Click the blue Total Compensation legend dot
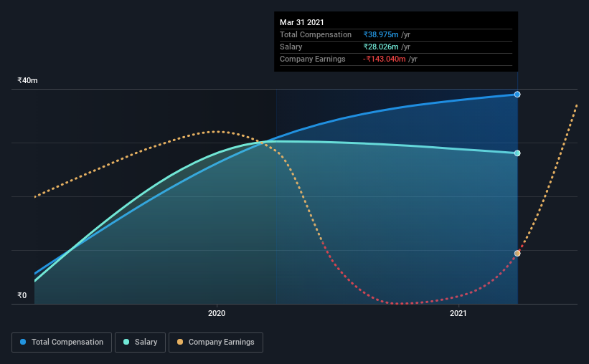 [23, 342]
